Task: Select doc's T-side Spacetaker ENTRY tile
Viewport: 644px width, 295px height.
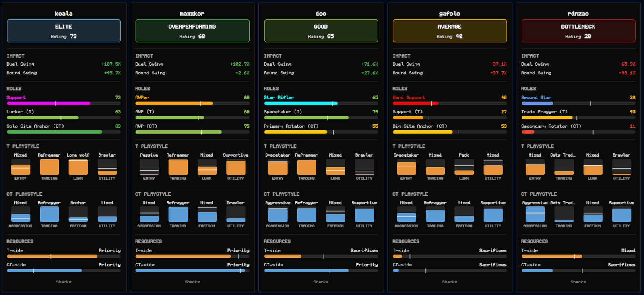Action: coord(278,167)
